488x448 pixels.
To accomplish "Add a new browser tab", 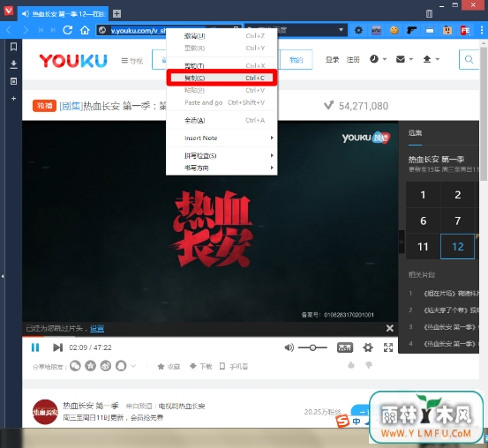I will [x=116, y=14].
